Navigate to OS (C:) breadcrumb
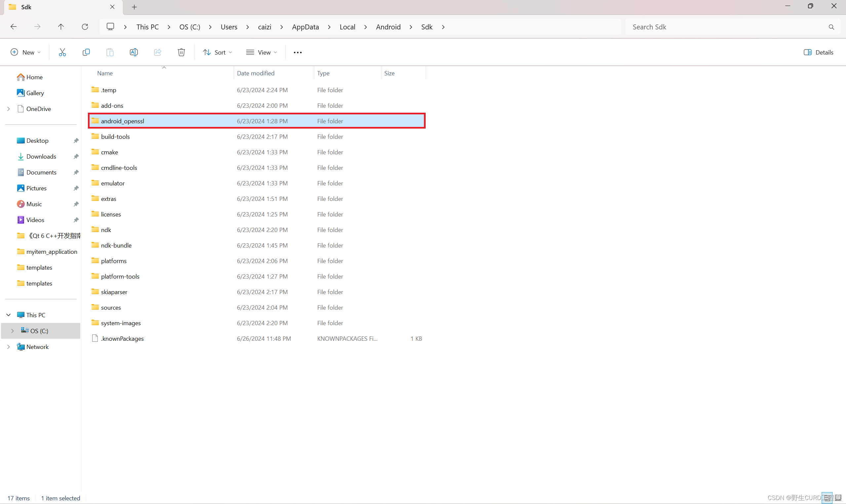This screenshot has height=504, width=846. click(x=190, y=27)
